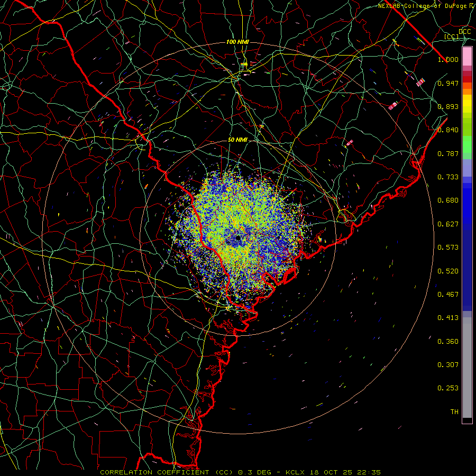
Task: Select the 0.573 scale value
Action: [x=448, y=248]
